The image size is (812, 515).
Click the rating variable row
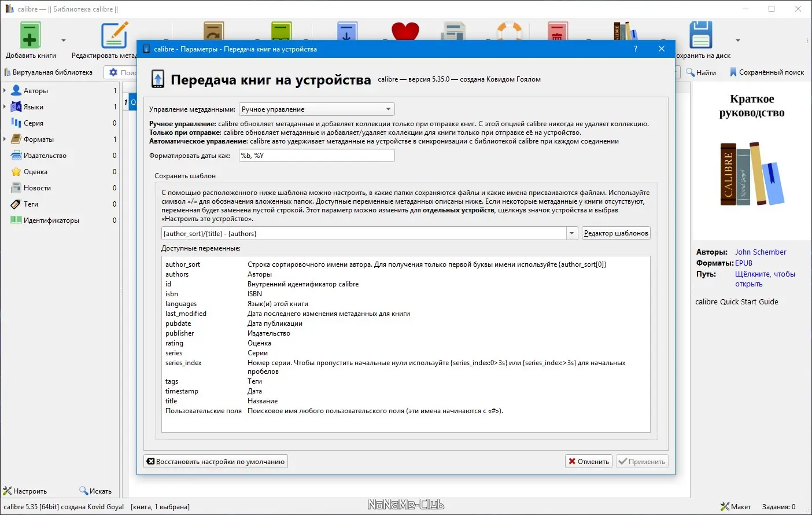point(406,343)
